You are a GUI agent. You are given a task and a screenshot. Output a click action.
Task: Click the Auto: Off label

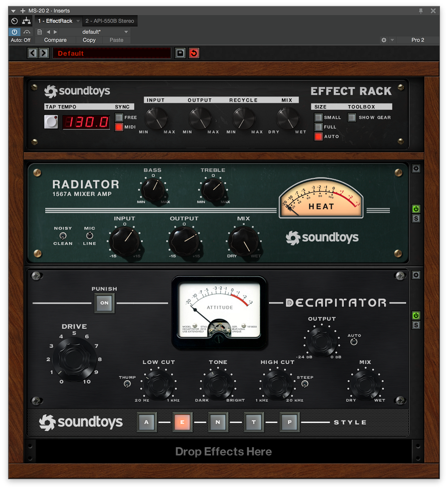click(x=21, y=40)
